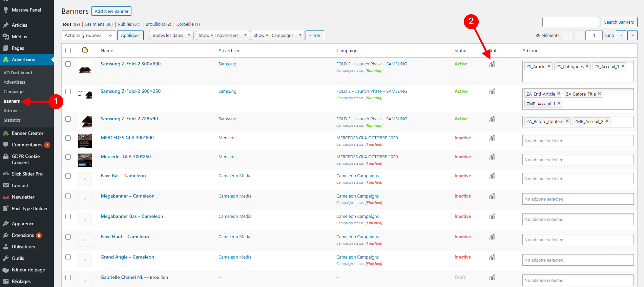Open Médias via its sidebar icon
644x287 pixels.
point(6,37)
